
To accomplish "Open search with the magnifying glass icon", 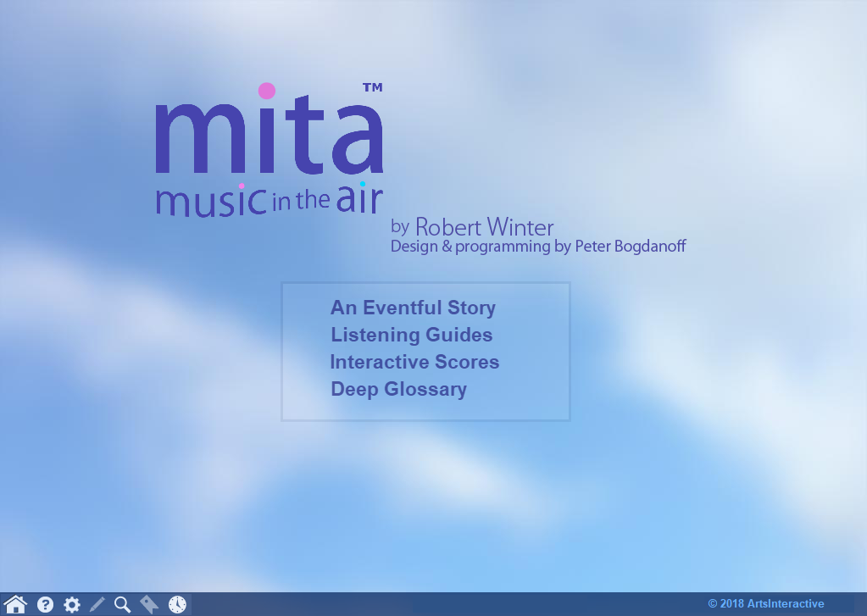I will pyautogui.click(x=122, y=604).
